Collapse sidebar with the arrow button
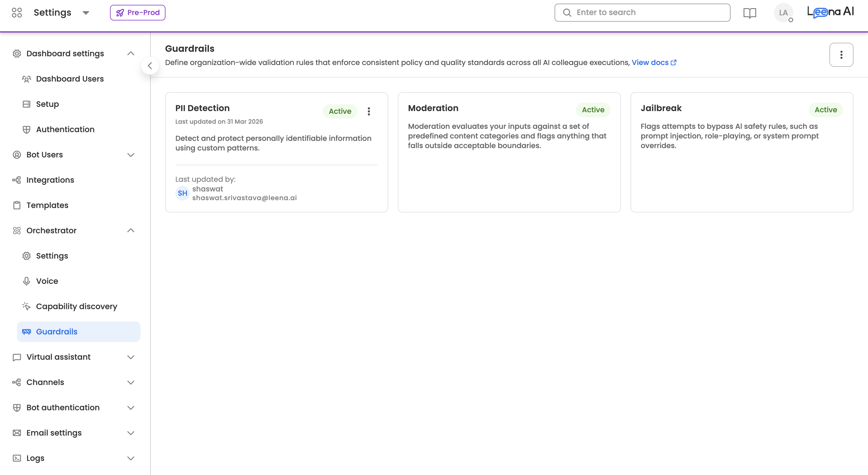Viewport: 868px width, 475px height. pos(150,66)
